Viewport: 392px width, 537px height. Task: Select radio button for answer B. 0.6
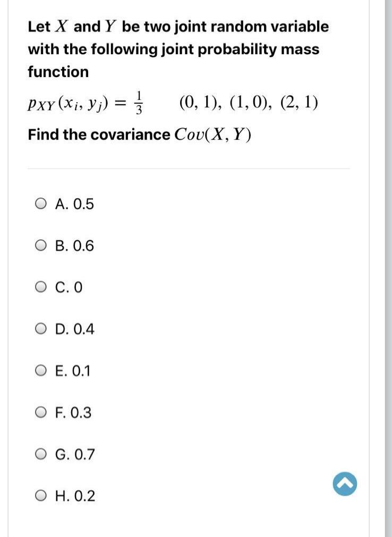click(40, 245)
